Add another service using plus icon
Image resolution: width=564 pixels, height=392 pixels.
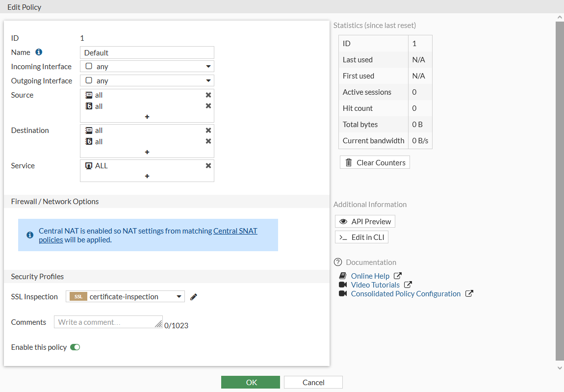(x=147, y=176)
